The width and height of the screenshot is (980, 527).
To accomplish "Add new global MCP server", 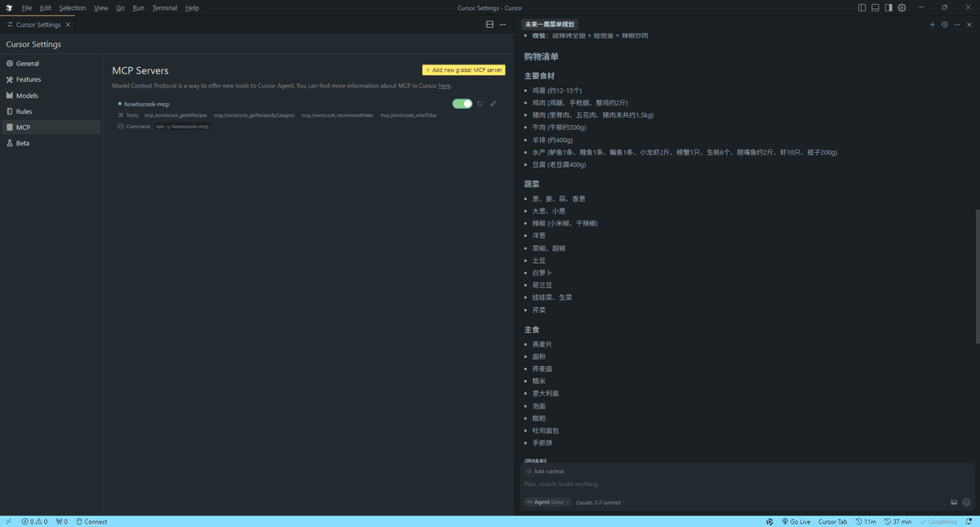I will [x=464, y=70].
